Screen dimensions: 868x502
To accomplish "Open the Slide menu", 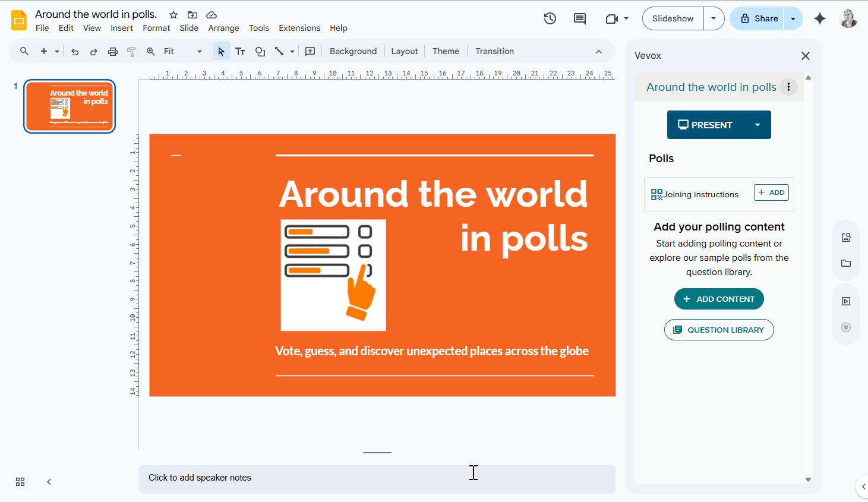I will point(189,28).
